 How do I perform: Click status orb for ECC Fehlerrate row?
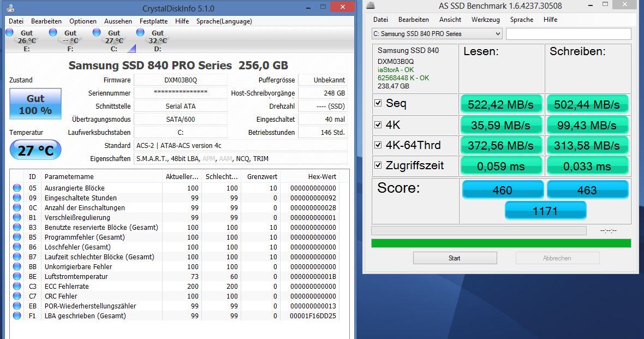click(17, 287)
